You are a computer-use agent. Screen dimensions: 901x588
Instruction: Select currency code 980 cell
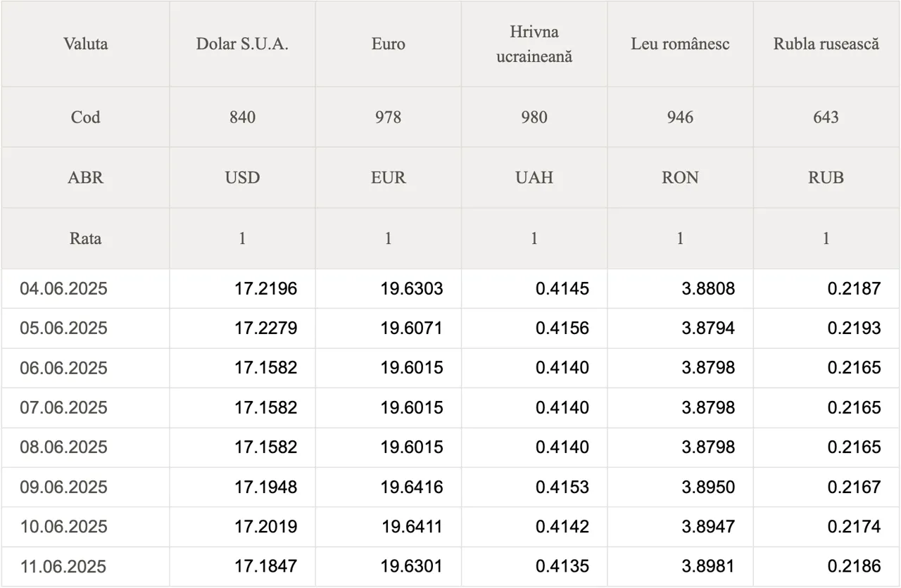(534, 117)
